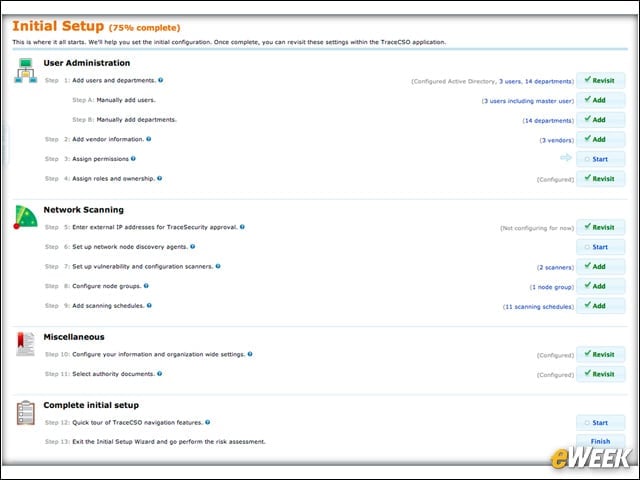Start Step 12 quick tour of TraceCSO

(600, 423)
